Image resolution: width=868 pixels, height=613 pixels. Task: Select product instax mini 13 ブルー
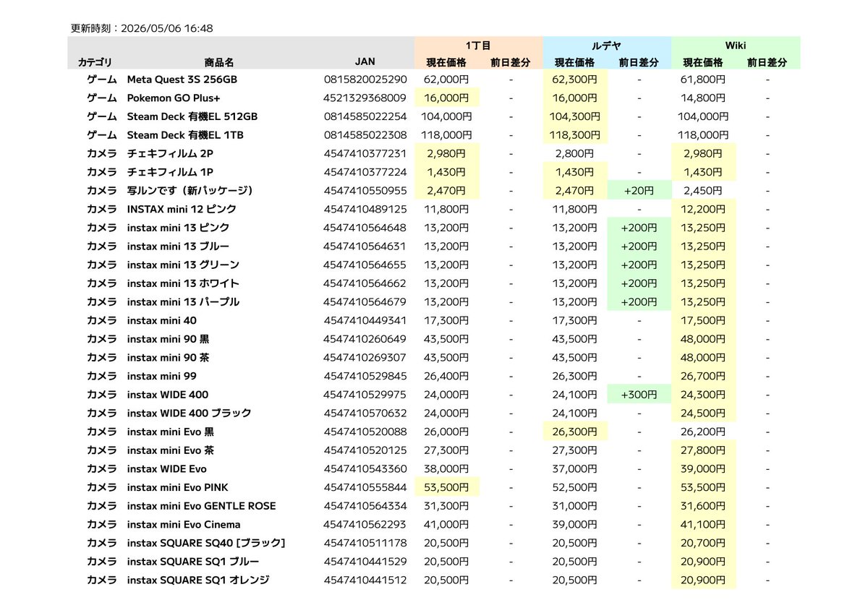pos(179,247)
